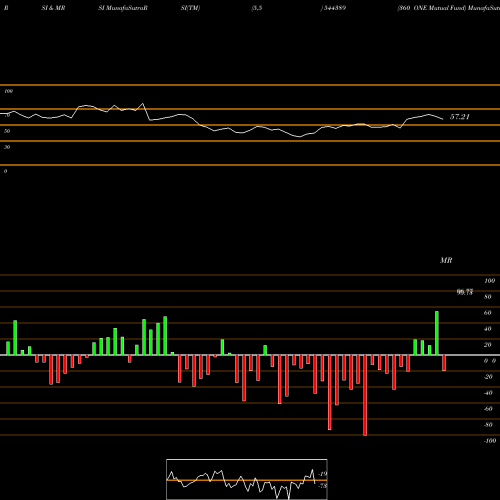This screenshot has height=500, width=500.
Task: Click the 'SI MunafaSutraR' header text
Action: [x=123, y=8]
